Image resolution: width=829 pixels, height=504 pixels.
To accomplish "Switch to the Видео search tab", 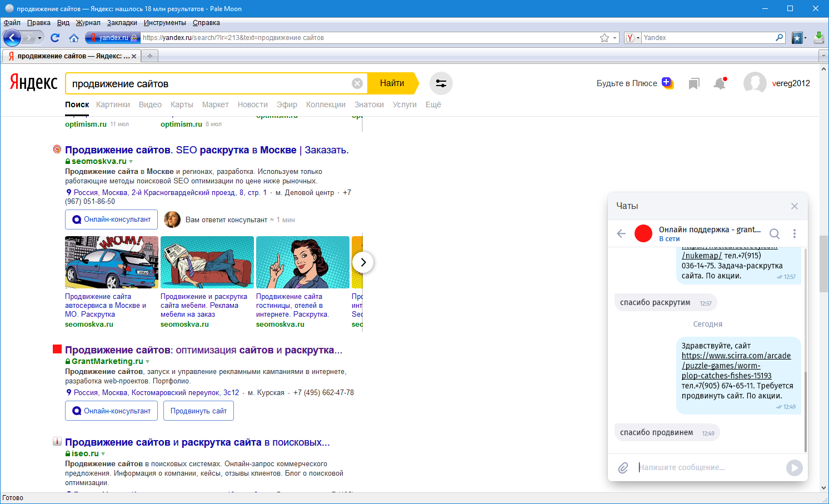I will [150, 104].
